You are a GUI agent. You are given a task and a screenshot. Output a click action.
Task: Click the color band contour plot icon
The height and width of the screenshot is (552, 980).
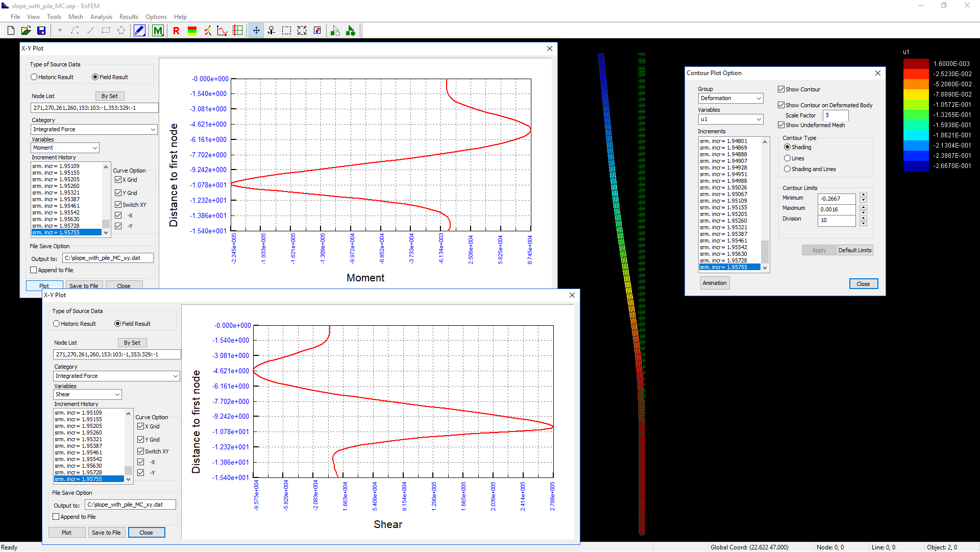[x=192, y=31]
